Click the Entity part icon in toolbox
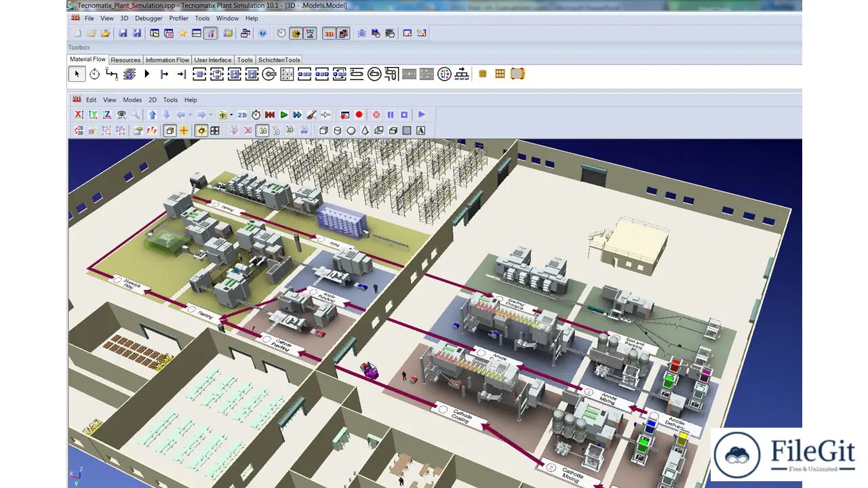868x488 pixels. click(x=483, y=74)
